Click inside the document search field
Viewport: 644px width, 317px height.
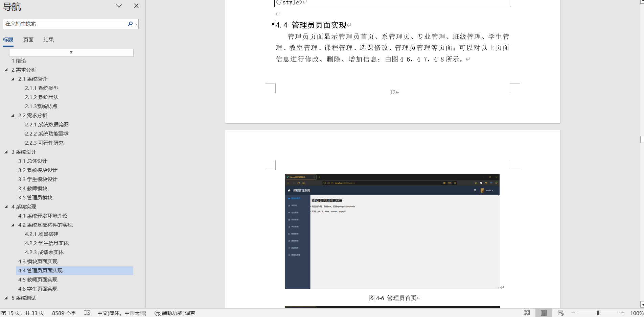[x=64, y=24]
